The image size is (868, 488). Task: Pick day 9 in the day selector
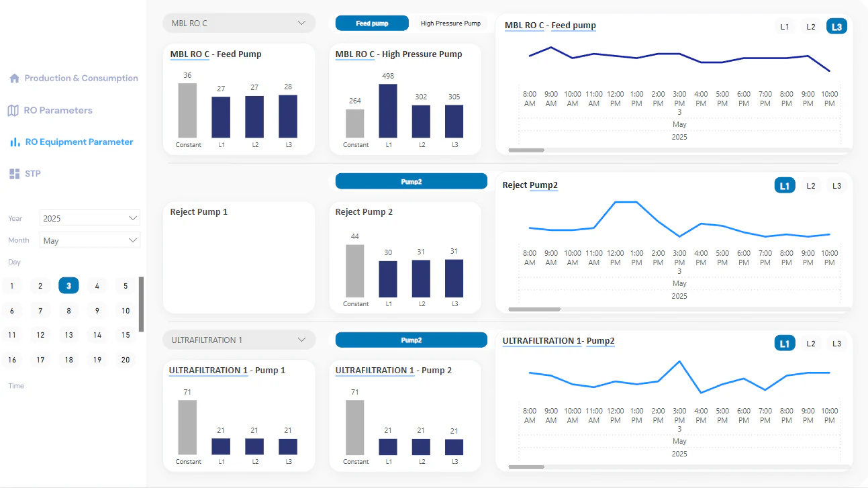[x=97, y=311]
